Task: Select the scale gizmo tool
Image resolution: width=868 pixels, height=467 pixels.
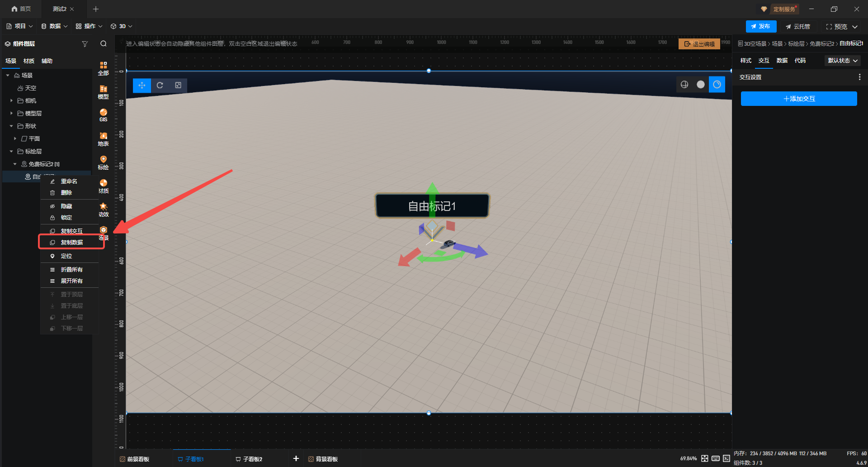Action: coord(178,85)
